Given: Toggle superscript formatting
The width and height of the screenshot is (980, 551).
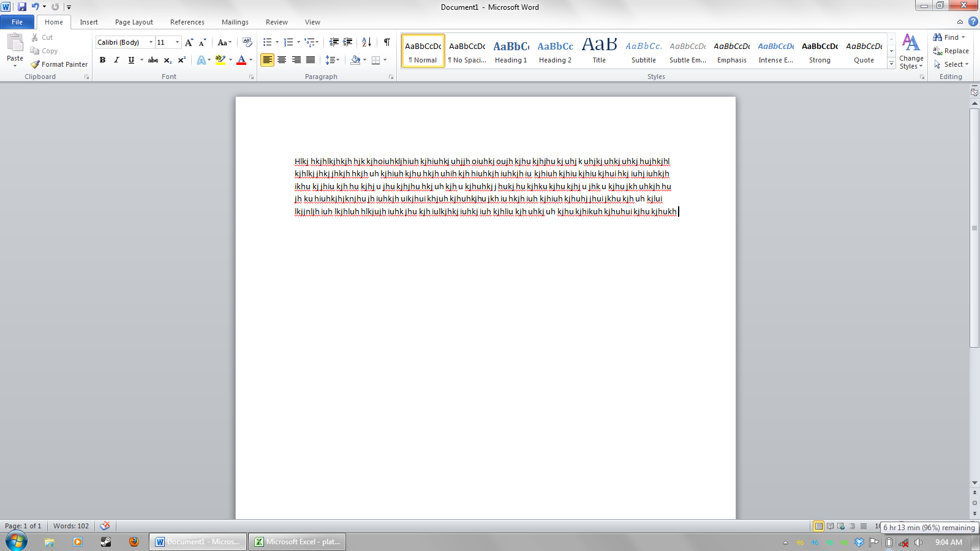Looking at the screenshot, I should pos(181,60).
